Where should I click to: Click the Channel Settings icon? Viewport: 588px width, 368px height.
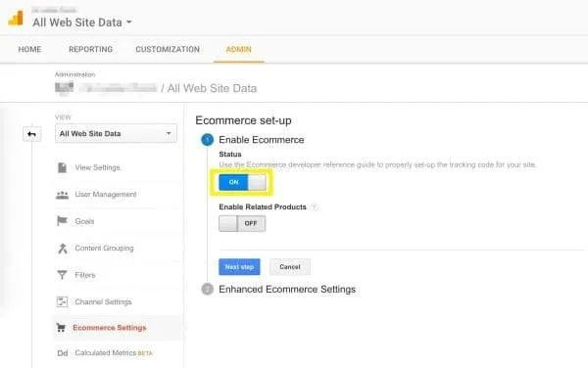click(x=63, y=301)
